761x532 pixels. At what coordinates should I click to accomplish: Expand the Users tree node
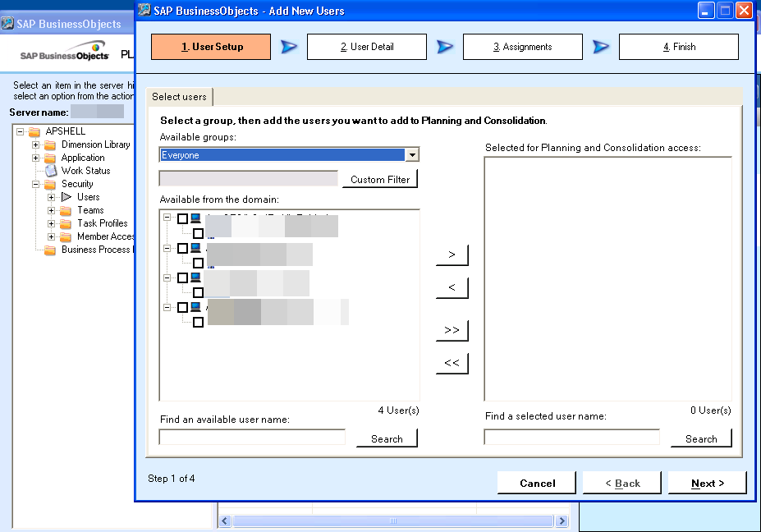coord(51,197)
